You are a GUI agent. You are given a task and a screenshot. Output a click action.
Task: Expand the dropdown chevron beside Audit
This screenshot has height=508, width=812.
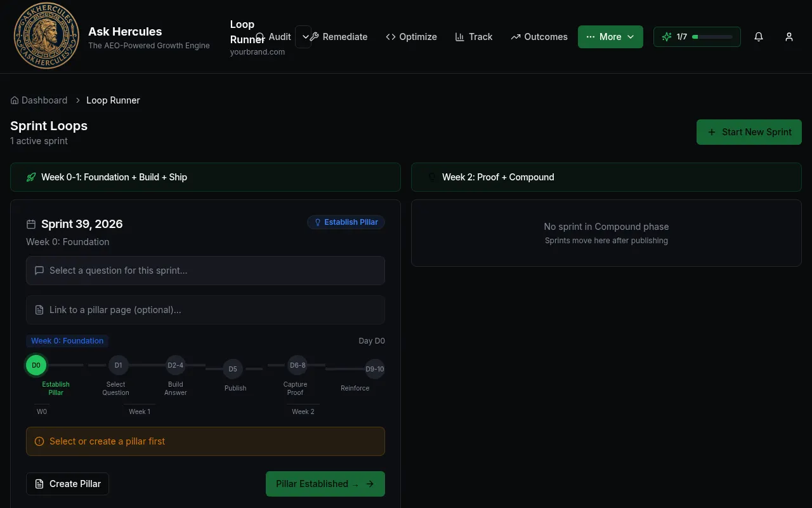point(305,37)
